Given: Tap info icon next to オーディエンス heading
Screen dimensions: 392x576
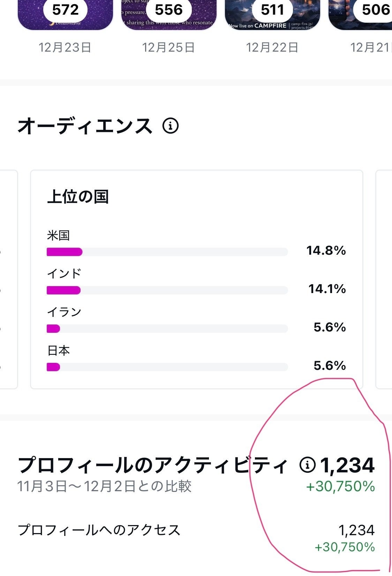Looking at the screenshot, I should pyautogui.click(x=171, y=126).
